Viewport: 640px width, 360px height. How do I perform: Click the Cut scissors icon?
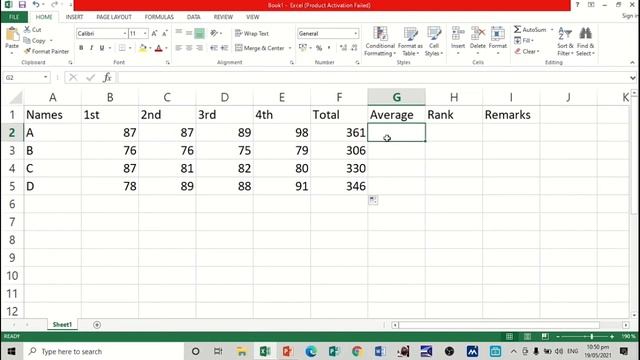point(27,29)
